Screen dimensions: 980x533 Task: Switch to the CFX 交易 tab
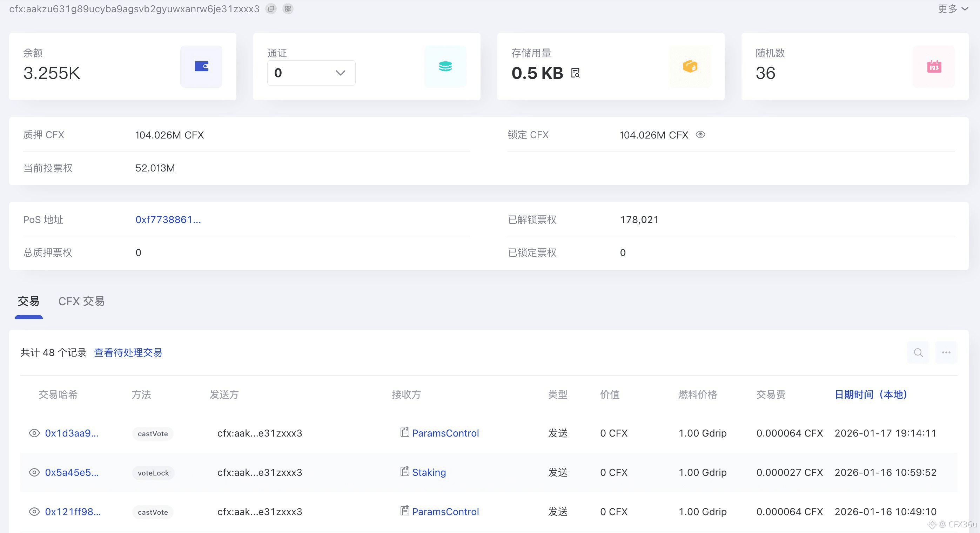pyautogui.click(x=81, y=301)
